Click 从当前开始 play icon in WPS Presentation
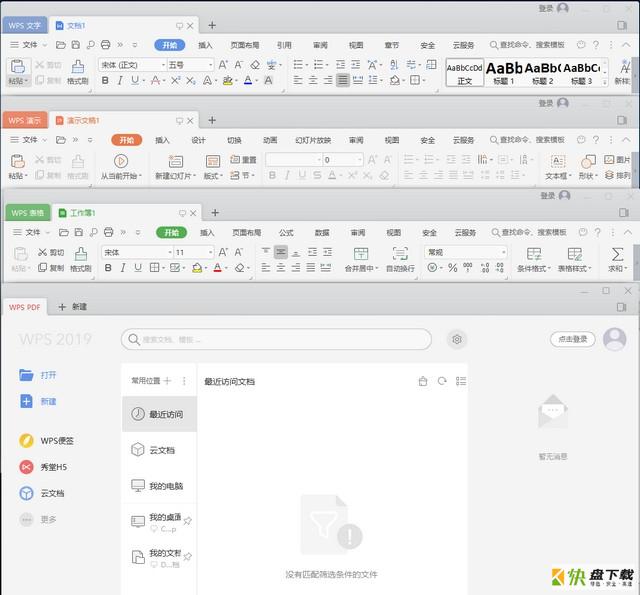640x595 pixels. tap(121, 161)
